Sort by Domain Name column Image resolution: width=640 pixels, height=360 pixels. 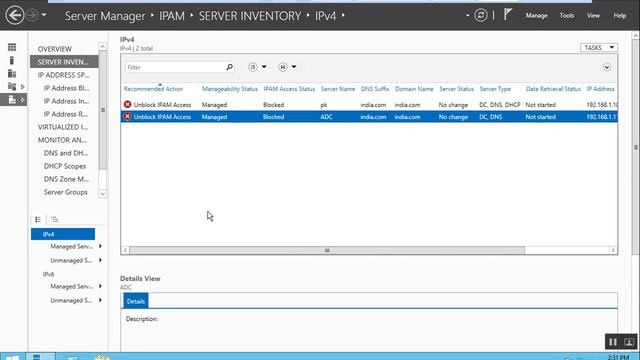[414, 89]
